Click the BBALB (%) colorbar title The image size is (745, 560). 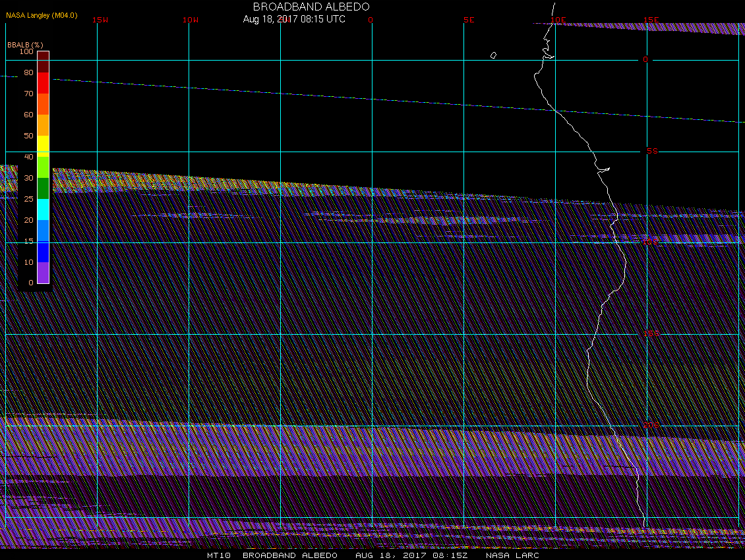20,44
